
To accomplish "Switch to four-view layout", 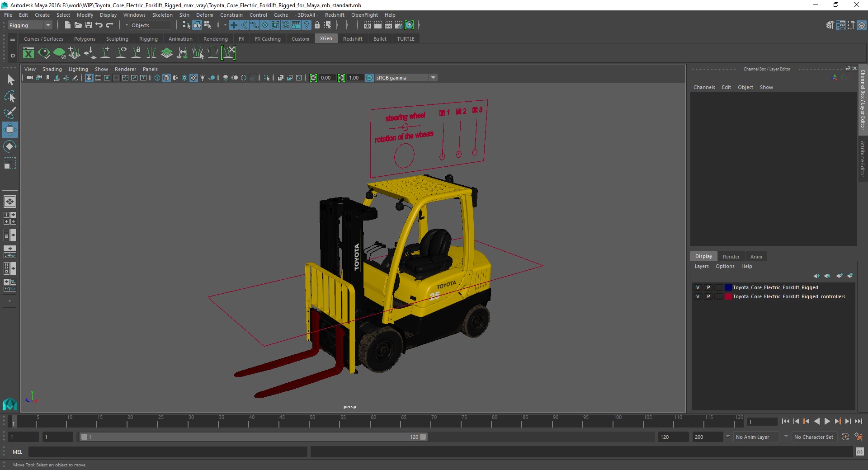I will [10, 218].
